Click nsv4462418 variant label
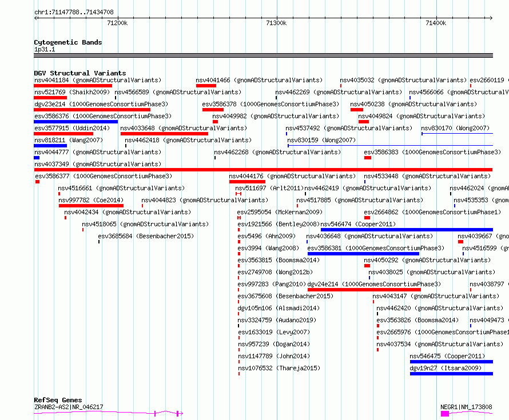Image resolution: width=509 pixels, height=420 pixels. [x=188, y=140]
